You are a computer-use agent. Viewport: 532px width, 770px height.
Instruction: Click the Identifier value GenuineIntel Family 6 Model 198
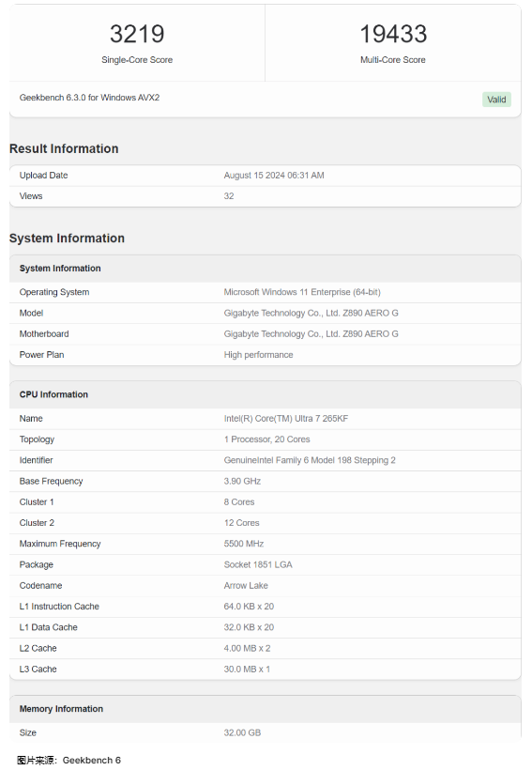[x=310, y=460]
